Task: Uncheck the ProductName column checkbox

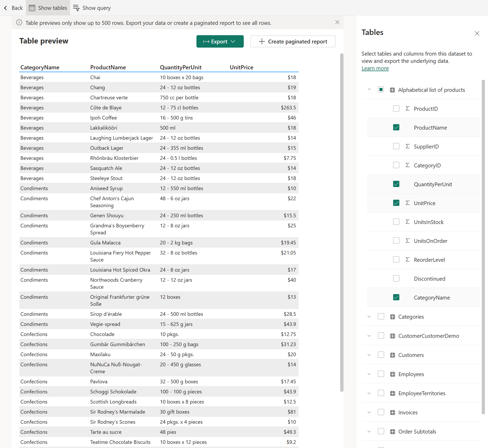Action: click(396, 127)
